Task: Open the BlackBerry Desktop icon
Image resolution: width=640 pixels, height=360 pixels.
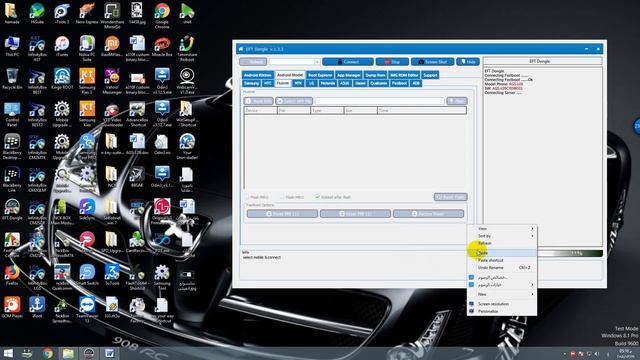Action: click(x=12, y=146)
